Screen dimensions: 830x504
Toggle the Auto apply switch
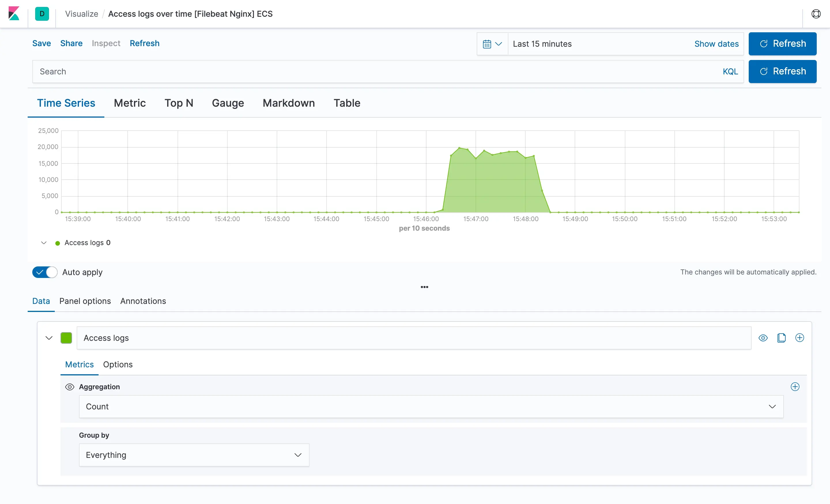[x=45, y=272]
